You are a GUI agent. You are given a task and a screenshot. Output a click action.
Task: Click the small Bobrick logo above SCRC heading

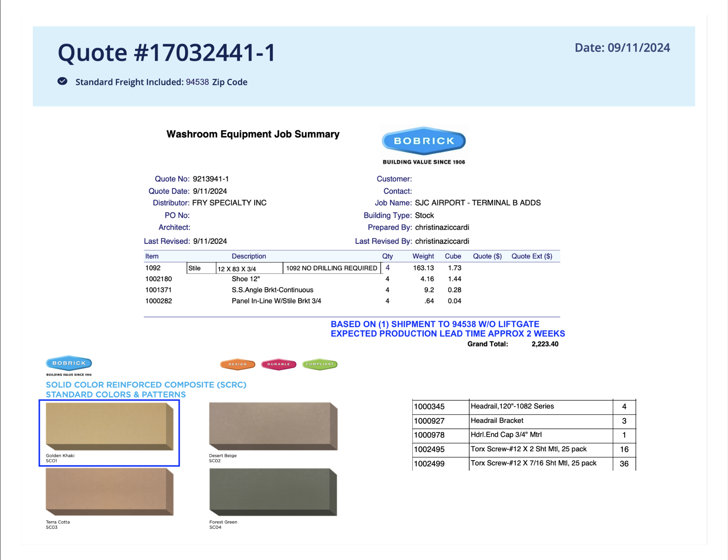tap(69, 363)
